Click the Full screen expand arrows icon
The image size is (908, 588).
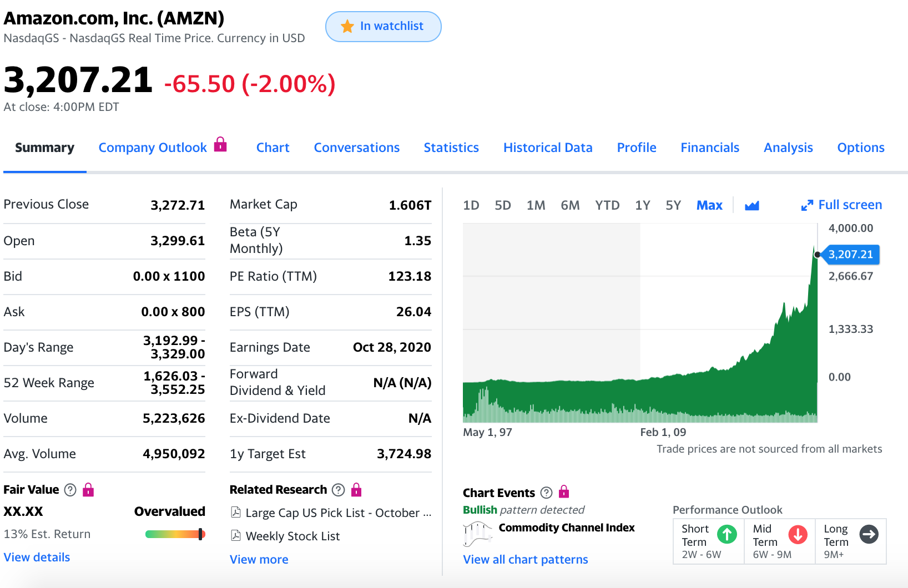pyautogui.click(x=807, y=205)
